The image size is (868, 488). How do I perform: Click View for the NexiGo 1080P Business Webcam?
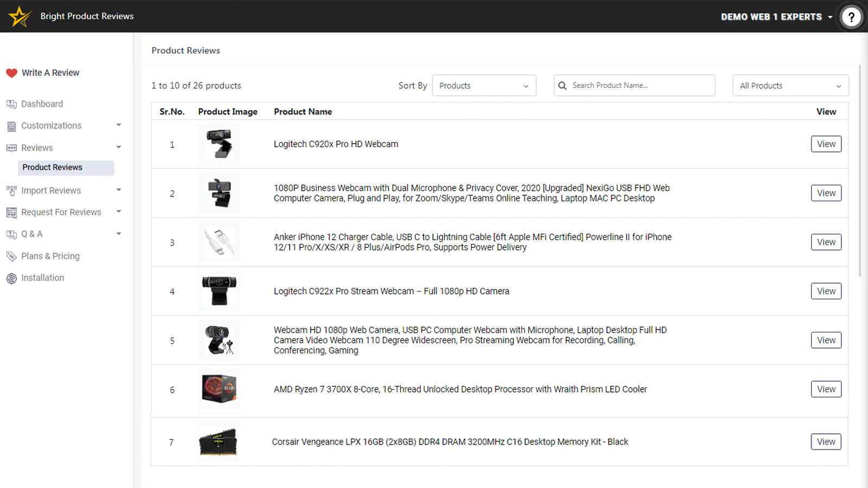click(826, 193)
